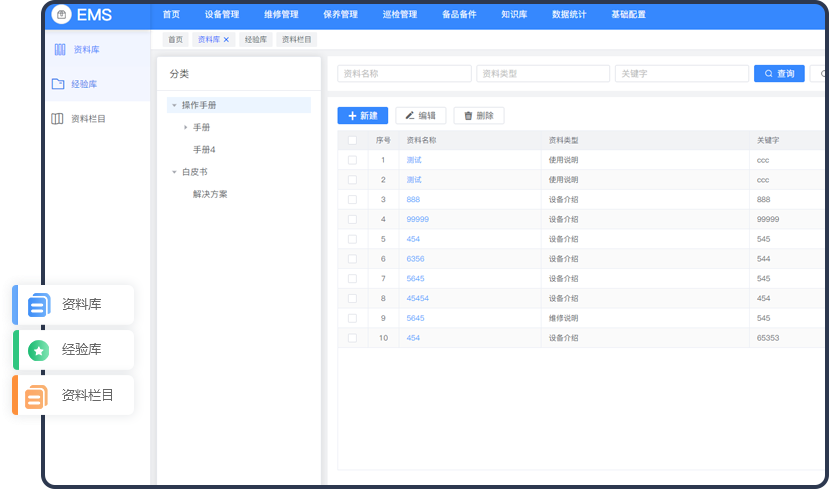Open the 首页 top menu
Screen dimensions: 829x489
click(171, 14)
